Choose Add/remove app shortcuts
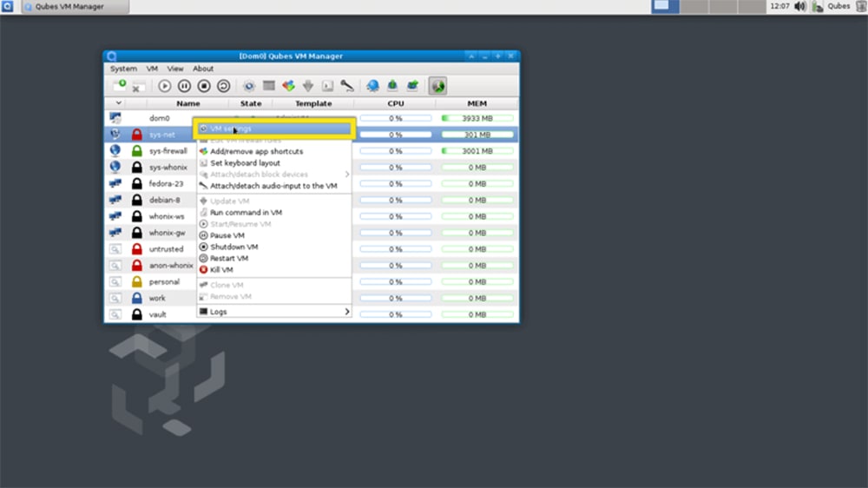 pyautogui.click(x=274, y=151)
